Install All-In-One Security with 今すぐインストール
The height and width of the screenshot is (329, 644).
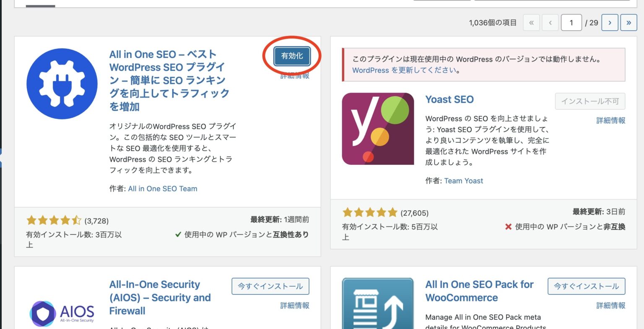pos(270,286)
